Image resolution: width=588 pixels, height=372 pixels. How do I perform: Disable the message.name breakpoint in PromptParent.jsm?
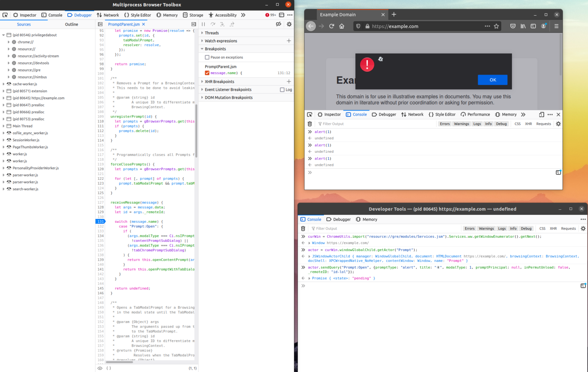pyautogui.click(x=207, y=73)
